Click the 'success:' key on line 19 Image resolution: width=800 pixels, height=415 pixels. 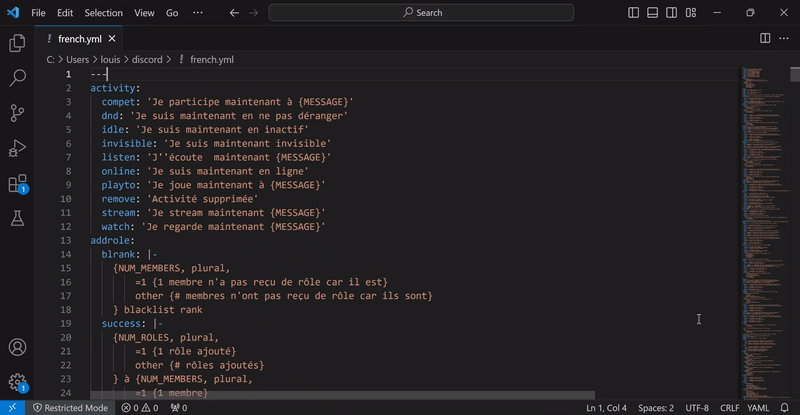pos(124,323)
